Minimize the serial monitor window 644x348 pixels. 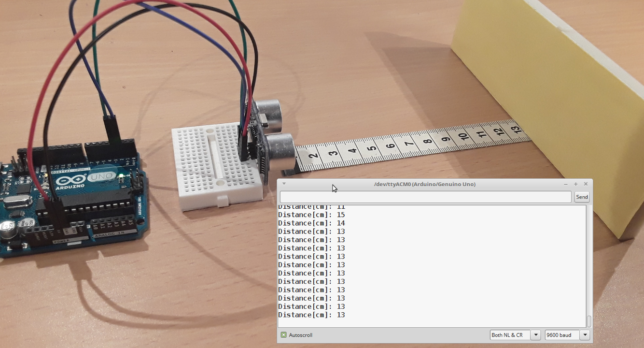(566, 184)
